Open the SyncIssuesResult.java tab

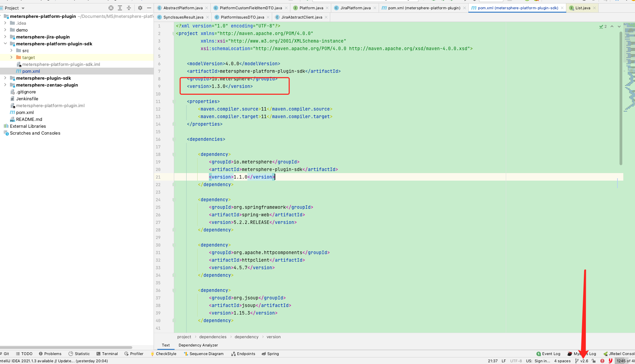183,17
